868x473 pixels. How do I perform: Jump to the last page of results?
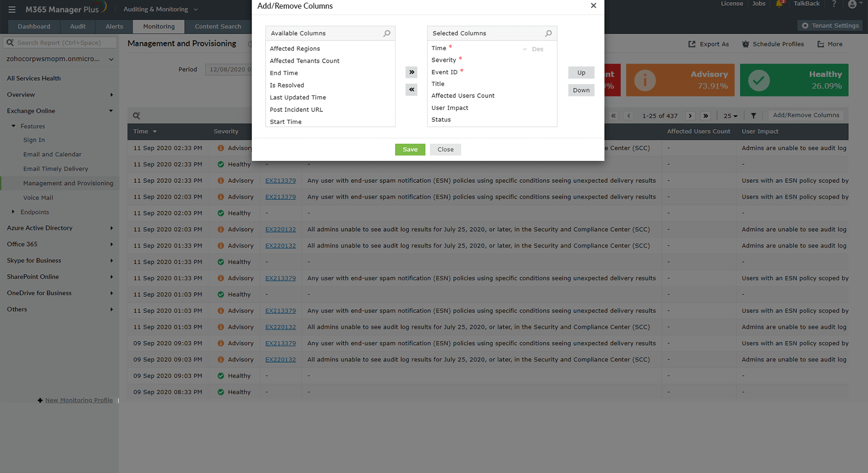pyautogui.click(x=706, y=116)
